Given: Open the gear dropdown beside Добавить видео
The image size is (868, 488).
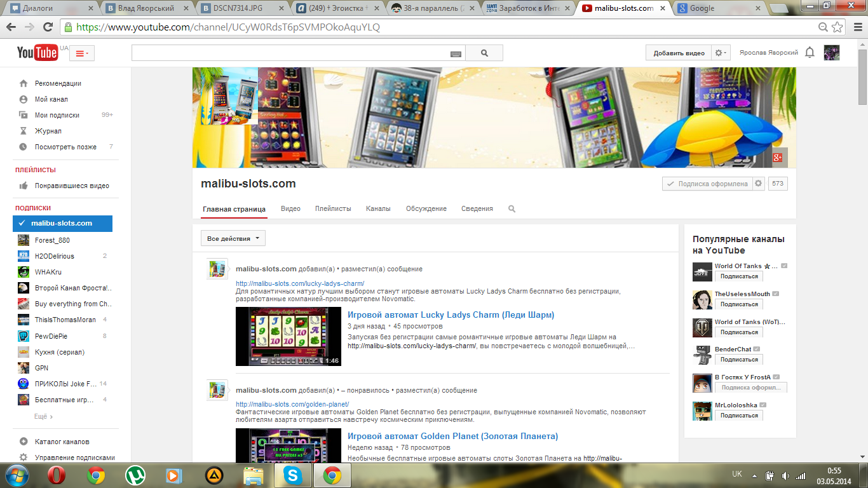Looking at the screenshot, I should (x=721, y=53).
